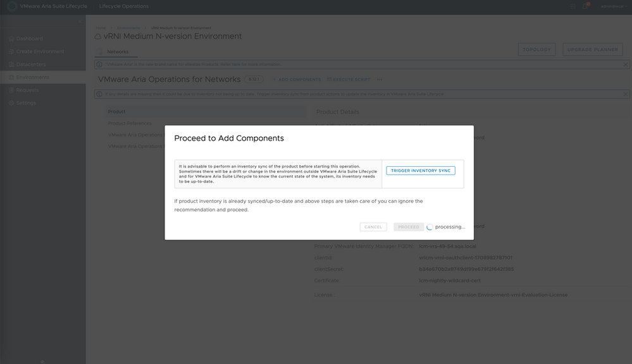Click Cancel in the Add Components dialog
This screenshot has height=364, width=632.
pos(373,227)
